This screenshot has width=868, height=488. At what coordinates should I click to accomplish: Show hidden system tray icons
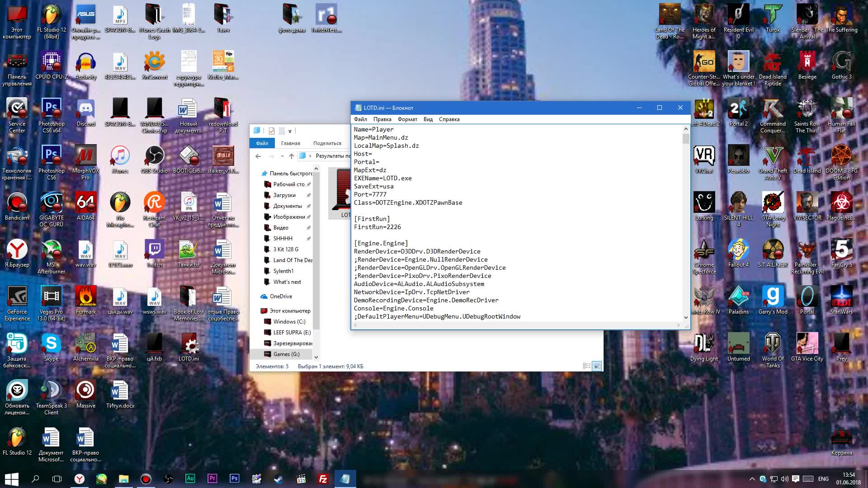point(752,479)
